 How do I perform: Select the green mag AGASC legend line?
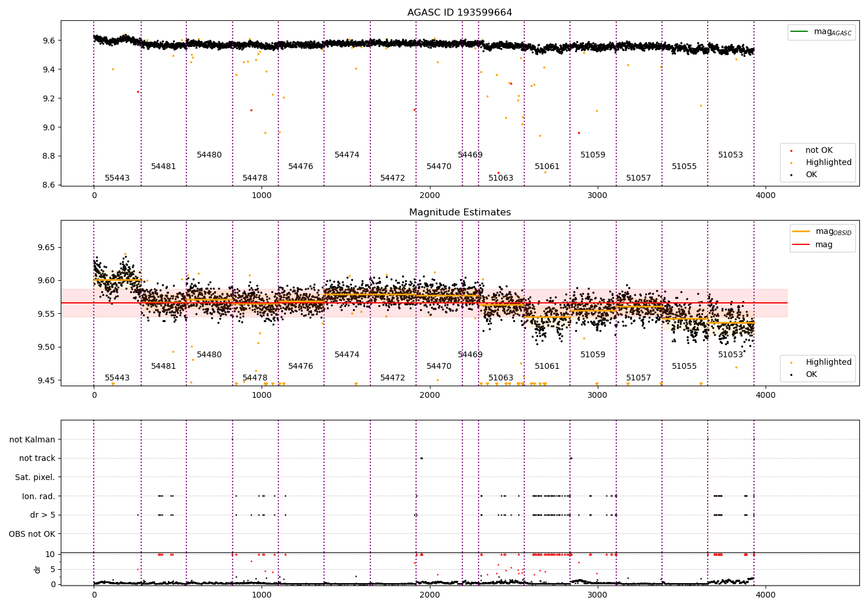(800, 32)
